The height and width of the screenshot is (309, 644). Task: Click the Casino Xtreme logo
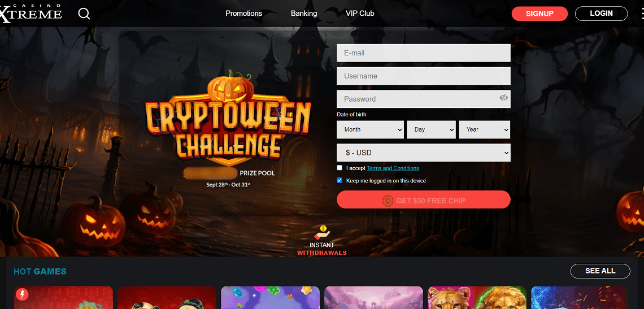click(31, 13)
